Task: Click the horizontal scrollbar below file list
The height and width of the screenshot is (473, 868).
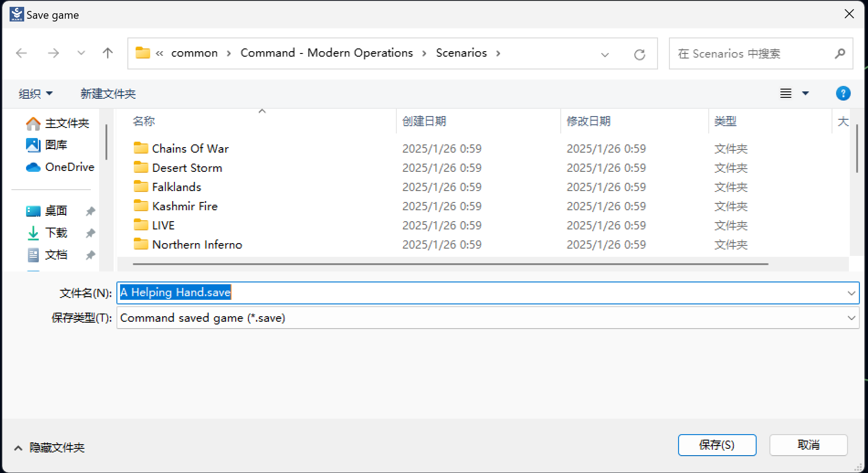Action: pos(450,264)
